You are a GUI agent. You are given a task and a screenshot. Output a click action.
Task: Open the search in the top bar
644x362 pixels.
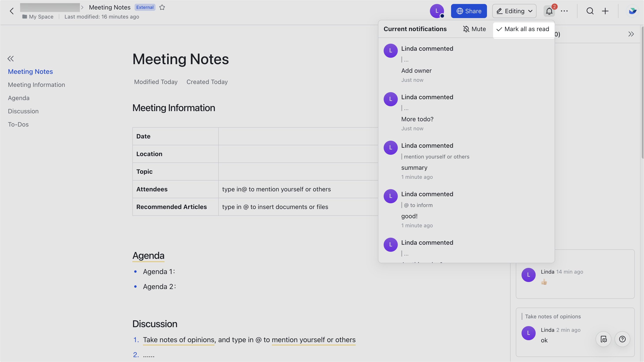(590, 11)
